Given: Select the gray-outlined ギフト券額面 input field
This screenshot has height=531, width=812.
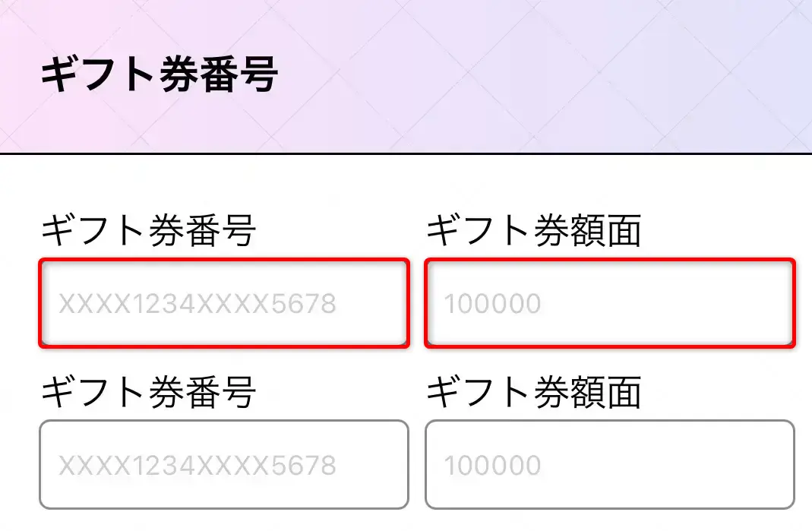Looking at the screenshot, I should pyautogui.click(x=609, y=464).
